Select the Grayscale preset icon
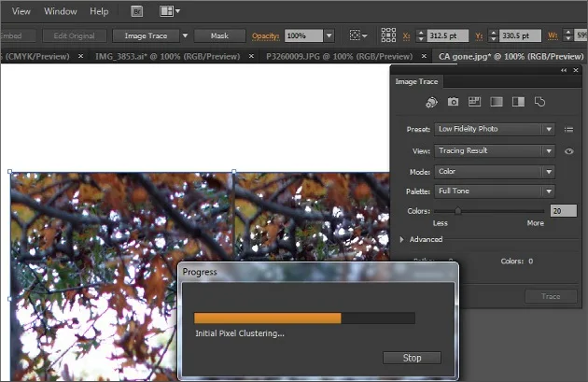Screen dimensions: 588x382 pyautogui.click(x=497, y=102)
